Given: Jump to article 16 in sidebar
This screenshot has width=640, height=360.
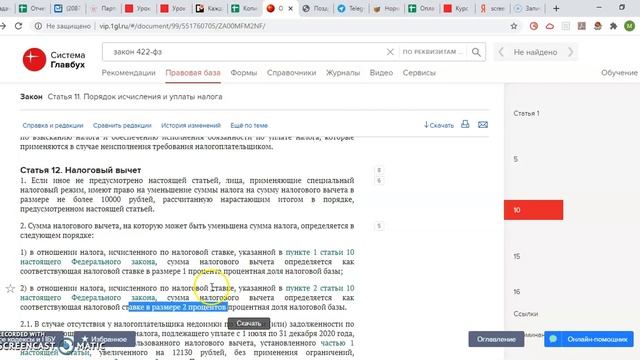Looking at the screenshot, I should [x=517, y=292].
